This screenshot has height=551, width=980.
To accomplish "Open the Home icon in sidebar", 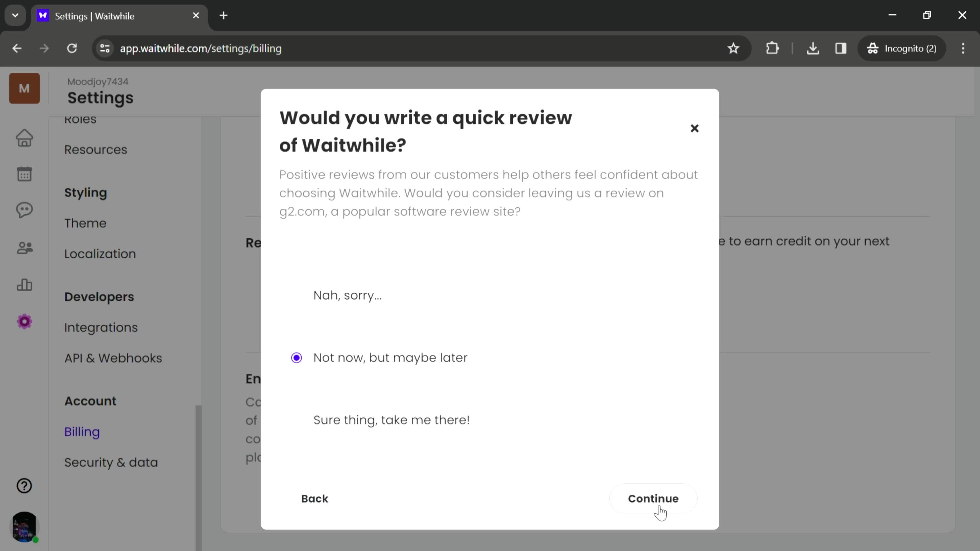I will (24, 138).
